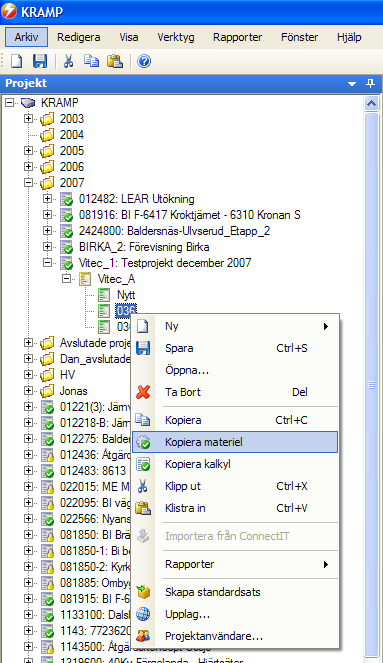
Task: Collapse the 2007 folder node
Action: [28, 183]
